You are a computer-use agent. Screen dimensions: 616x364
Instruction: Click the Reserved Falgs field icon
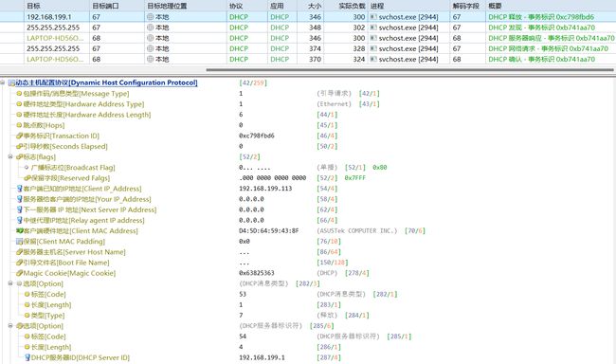(27, 178)
